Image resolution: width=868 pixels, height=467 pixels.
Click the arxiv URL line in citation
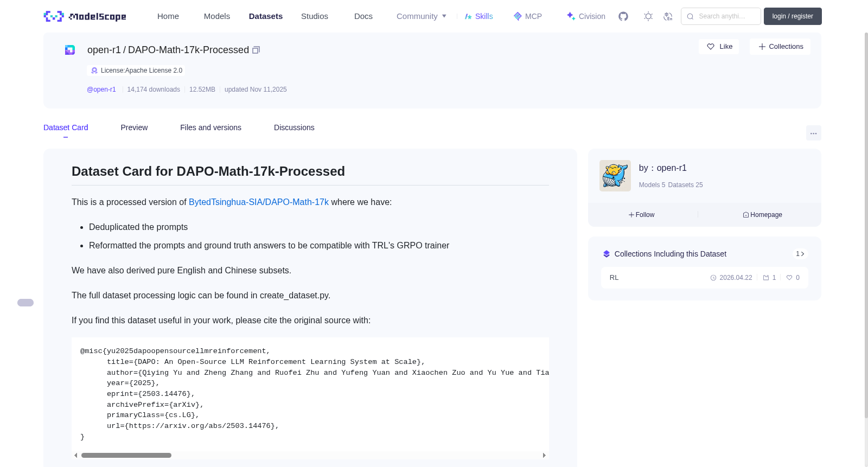coord(193,426)
